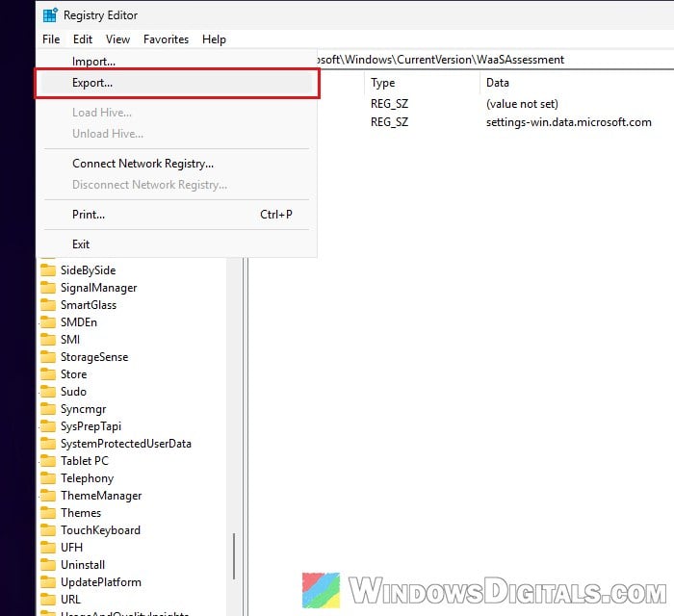Image resolution: width=674 pixels, height=616 pixels.
Task: Choose Print... from the File menu
Action: (176, 215)
